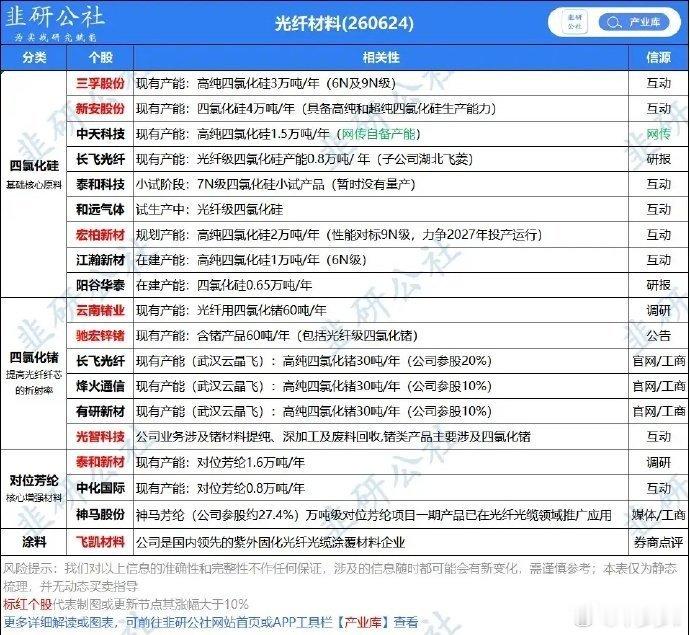Select stock 泰和科技
This screenshot has width=690, height=635.
(100, 184)
